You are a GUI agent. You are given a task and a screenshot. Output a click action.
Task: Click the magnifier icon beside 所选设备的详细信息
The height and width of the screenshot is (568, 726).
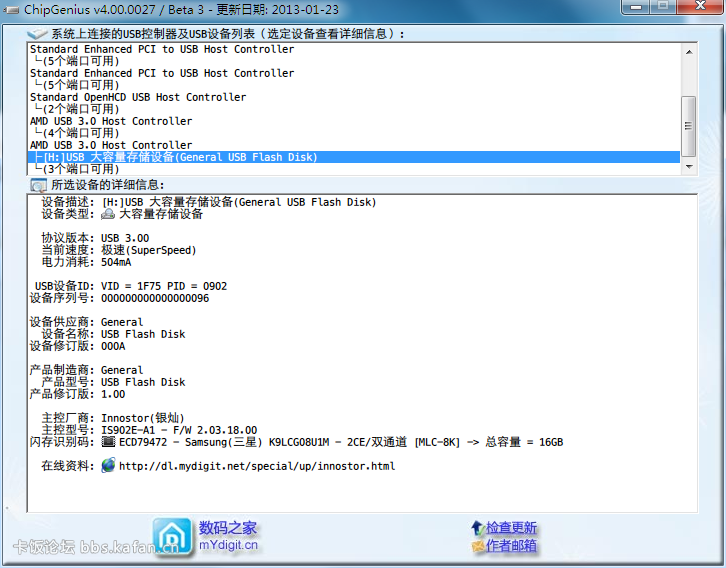pos(38,185)
